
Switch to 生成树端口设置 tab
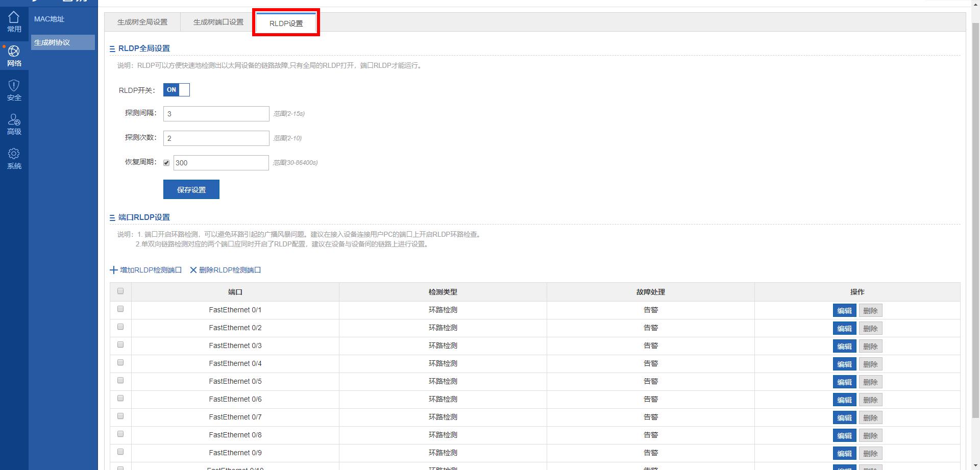pyautogui.click(x=218, y=22)
